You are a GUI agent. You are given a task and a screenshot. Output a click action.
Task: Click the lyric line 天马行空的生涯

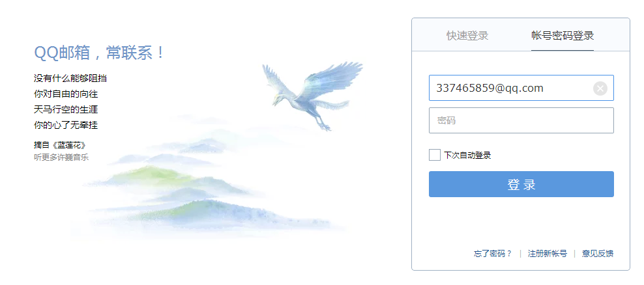pyautogui.click(x=66, y=109)
